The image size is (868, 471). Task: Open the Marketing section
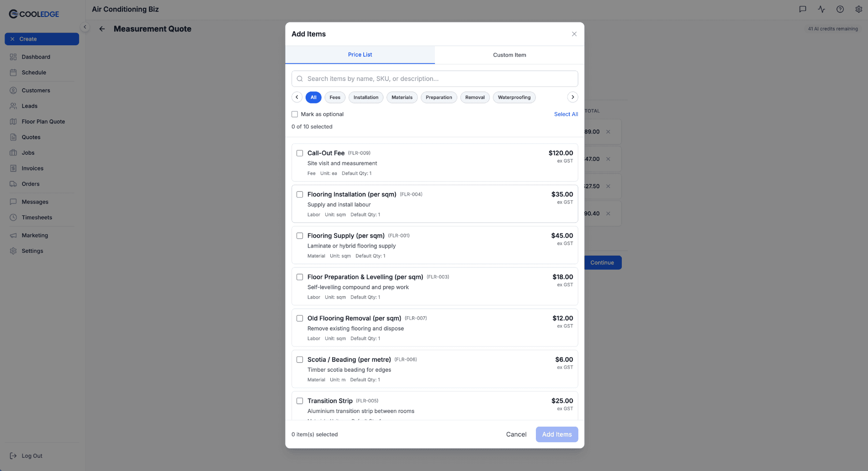pos(34,235)
